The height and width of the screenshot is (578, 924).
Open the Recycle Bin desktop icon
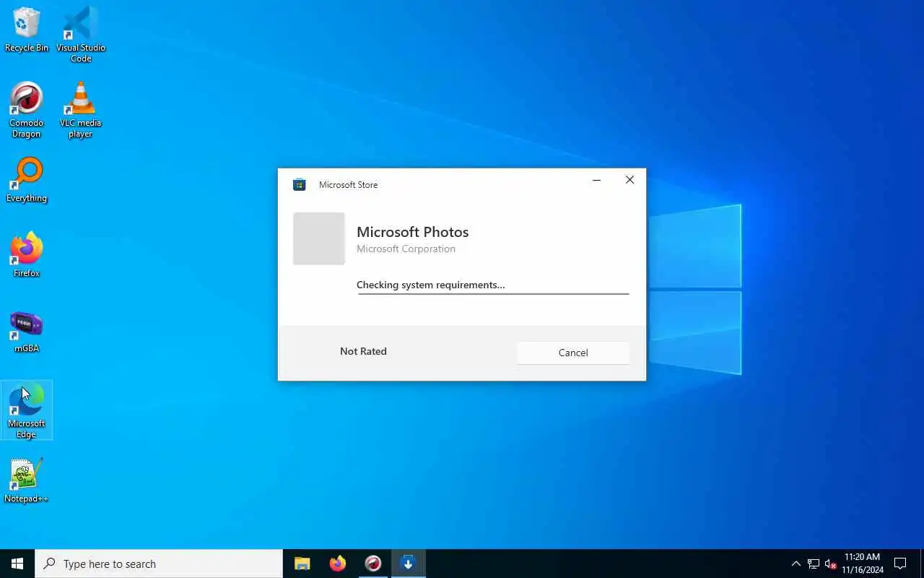tap(27, 30)
